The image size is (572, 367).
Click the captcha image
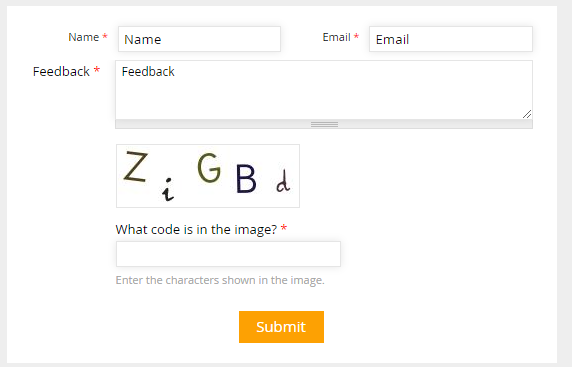(208, 176)
